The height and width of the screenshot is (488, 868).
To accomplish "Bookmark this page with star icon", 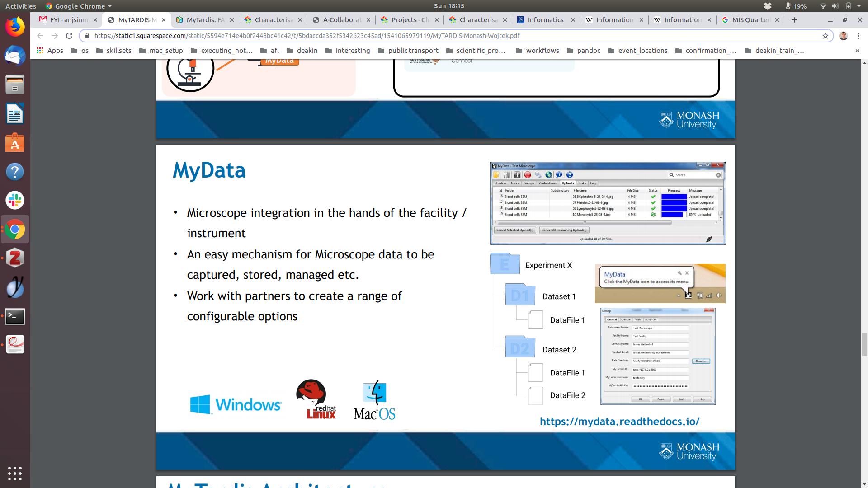I will click(x=825, y=36).
